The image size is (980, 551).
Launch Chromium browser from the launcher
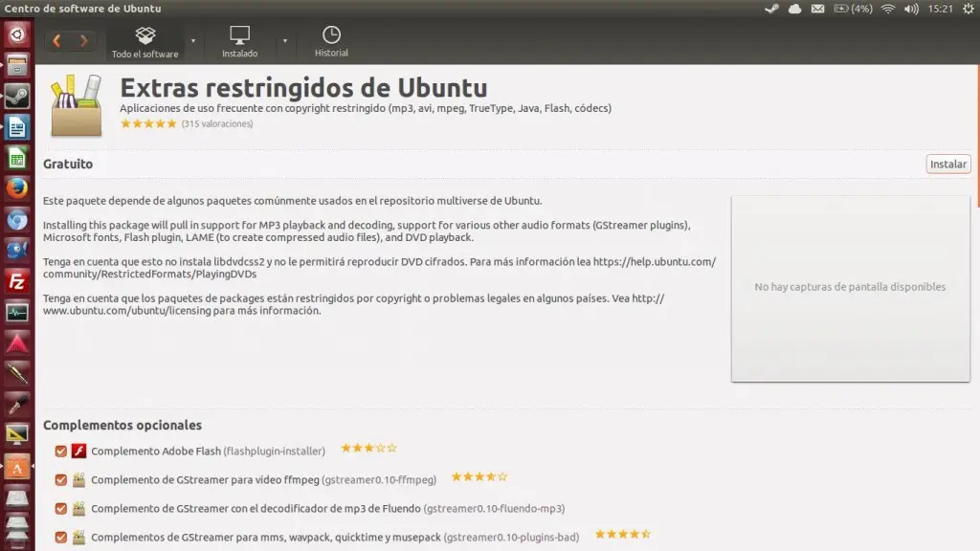click(x=17, y=220)
